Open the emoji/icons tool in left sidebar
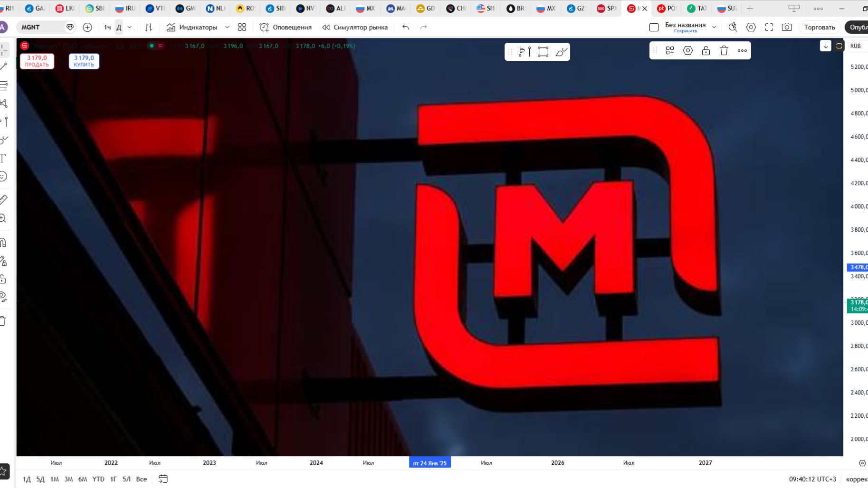868x488 pixels. tap(3, 177)
